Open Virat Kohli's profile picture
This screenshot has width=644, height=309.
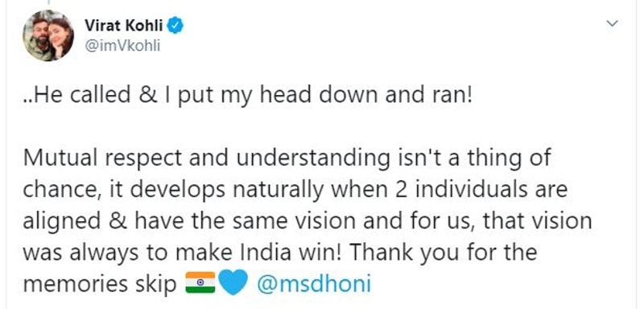pyautogui.click(x=48, y=35)
